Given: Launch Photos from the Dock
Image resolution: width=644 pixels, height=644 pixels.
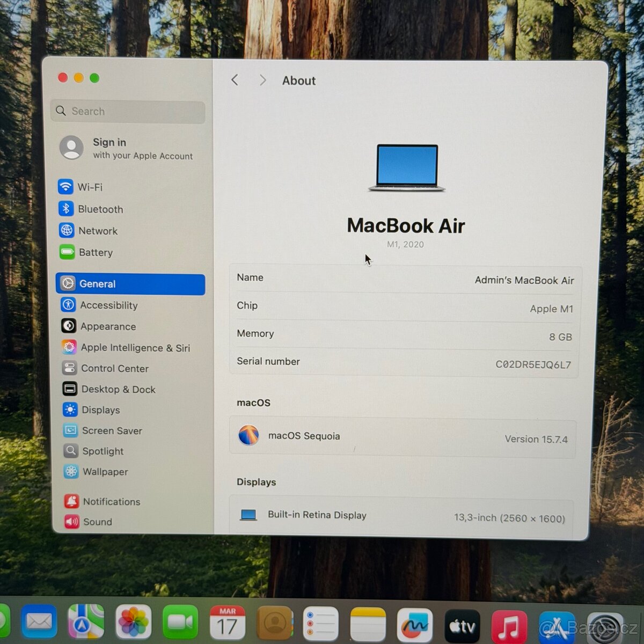Looking at the screenshot, I should coord(133,622).
